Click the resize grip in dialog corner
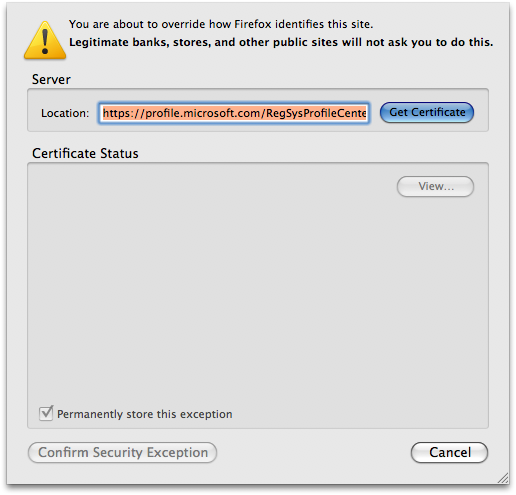Screen dimensions: 516x495 [x=503, y=478]
